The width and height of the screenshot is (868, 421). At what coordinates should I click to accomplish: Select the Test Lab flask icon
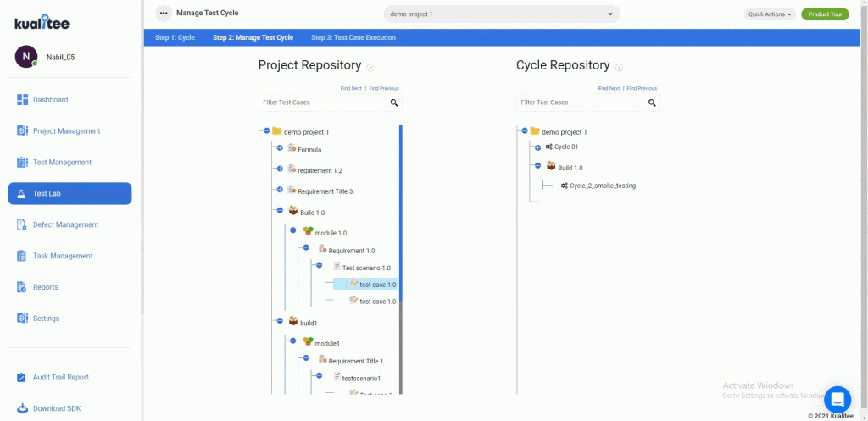point(22,194)
